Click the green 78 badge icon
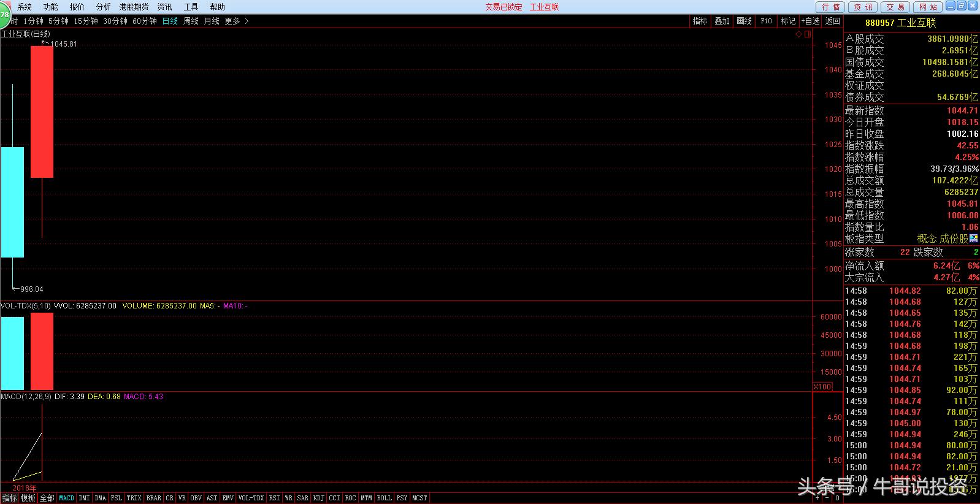Screen dimensions: 980x504 (4, 14)
